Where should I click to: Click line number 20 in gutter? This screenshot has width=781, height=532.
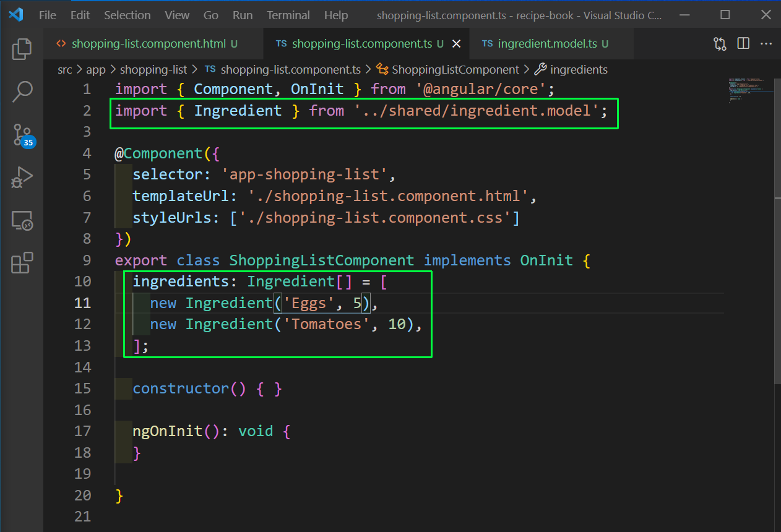[x=82, y=495]
